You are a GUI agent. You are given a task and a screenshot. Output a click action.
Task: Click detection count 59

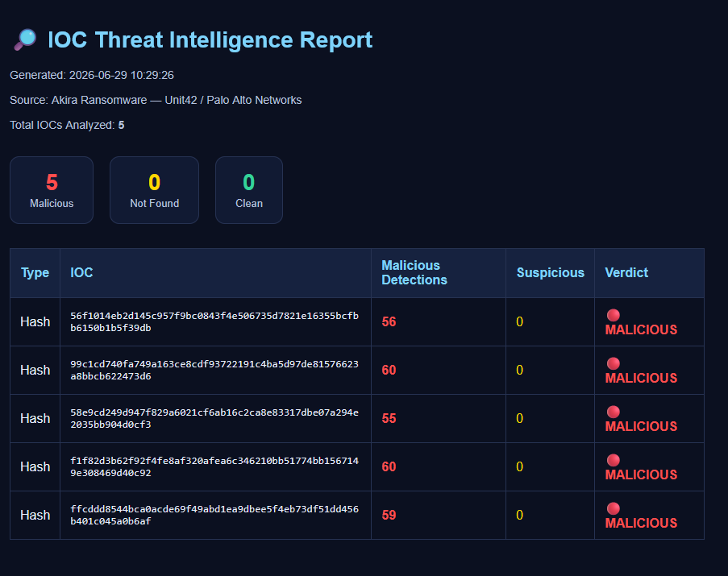(389, 515)
